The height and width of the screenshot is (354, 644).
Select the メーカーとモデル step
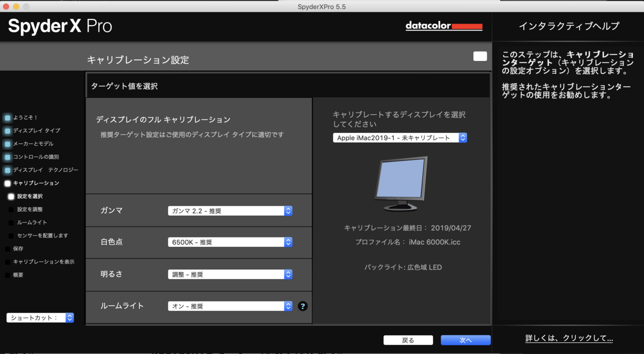pyautogui.click(x=7, y=143)
